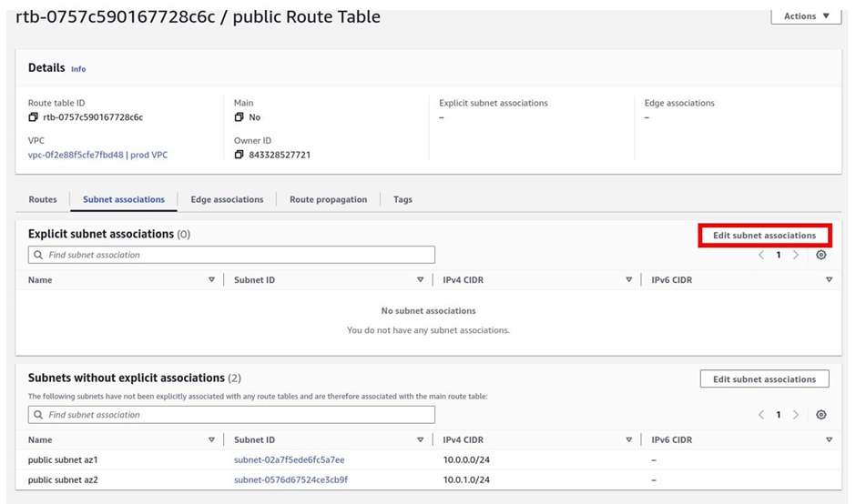Screen dimensions: 856x504
Task: Sort lower table by IPv4 CIDR arrow
Action: [629, 439]
